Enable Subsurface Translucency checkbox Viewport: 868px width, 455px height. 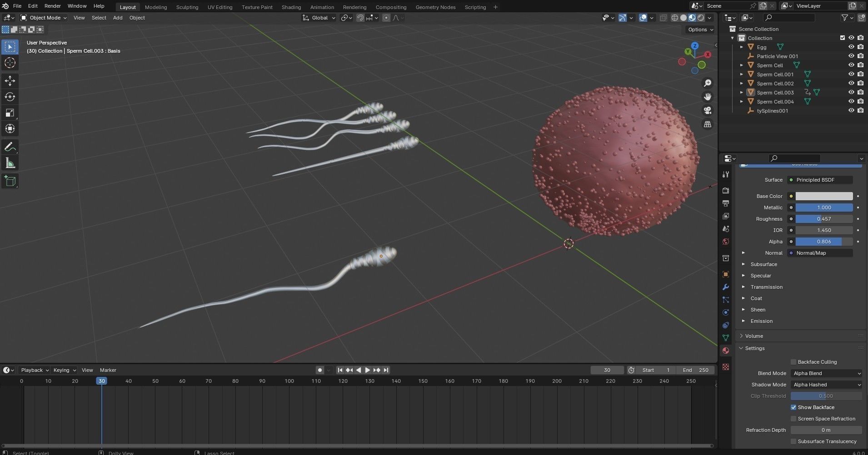(793, 441)
